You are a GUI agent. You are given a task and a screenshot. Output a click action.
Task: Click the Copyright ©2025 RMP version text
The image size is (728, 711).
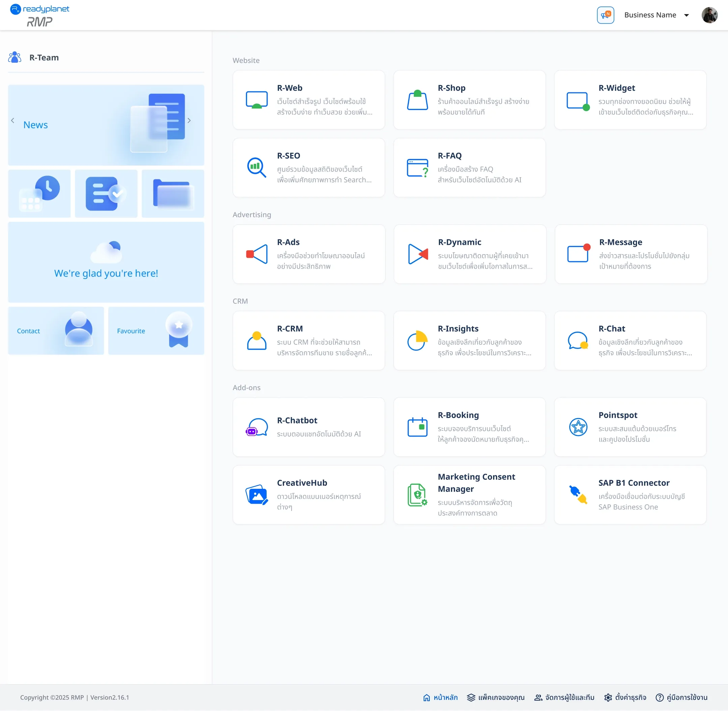[75, 697]
